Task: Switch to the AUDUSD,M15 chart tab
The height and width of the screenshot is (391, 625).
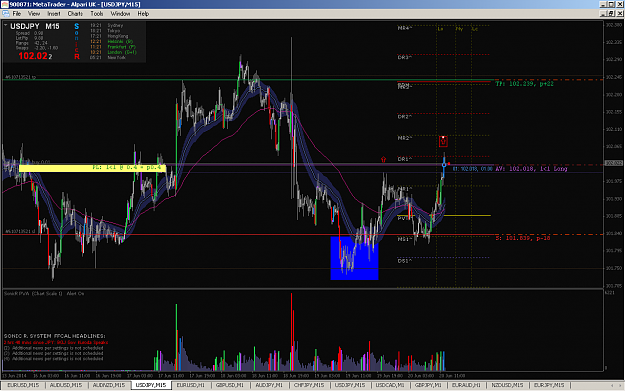Action: pyautogui.click(x=66, y=385)
